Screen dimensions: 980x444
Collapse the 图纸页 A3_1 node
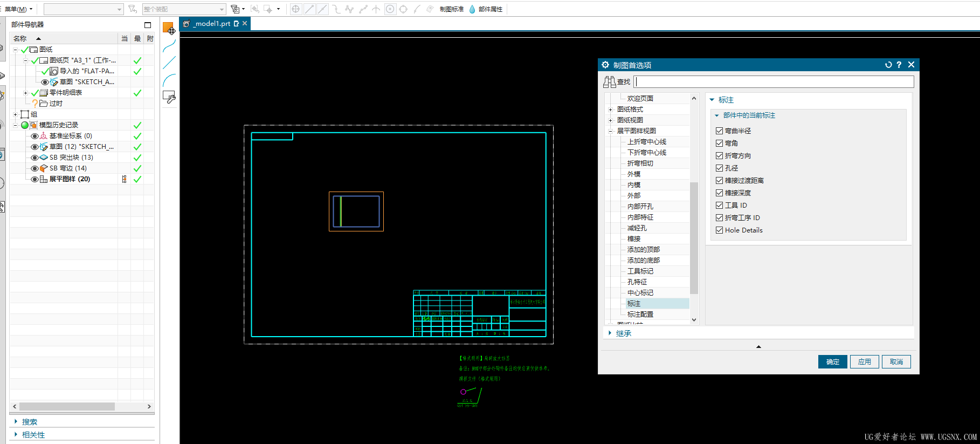pyautogui.click(x=25, y=60)
